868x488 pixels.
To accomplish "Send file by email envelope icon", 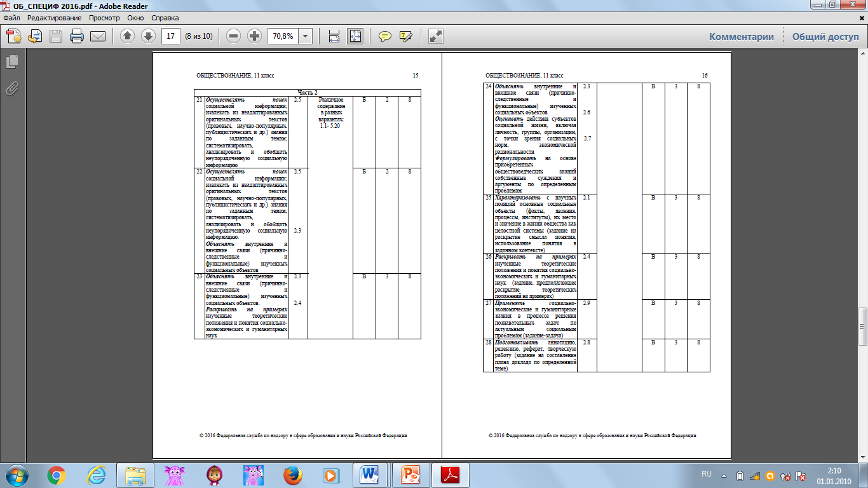I will [x=97, y=36].
